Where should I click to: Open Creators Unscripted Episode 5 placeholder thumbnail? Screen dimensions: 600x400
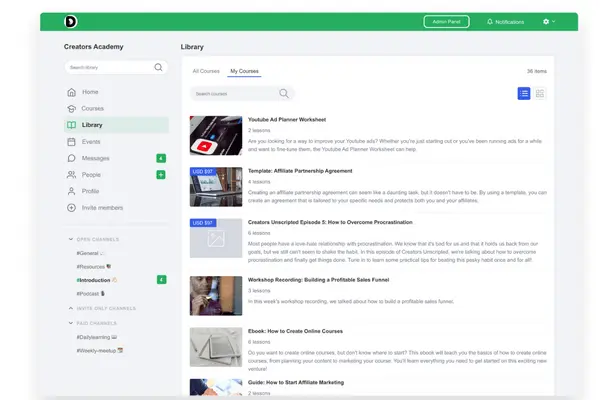[x=216, y=238]
